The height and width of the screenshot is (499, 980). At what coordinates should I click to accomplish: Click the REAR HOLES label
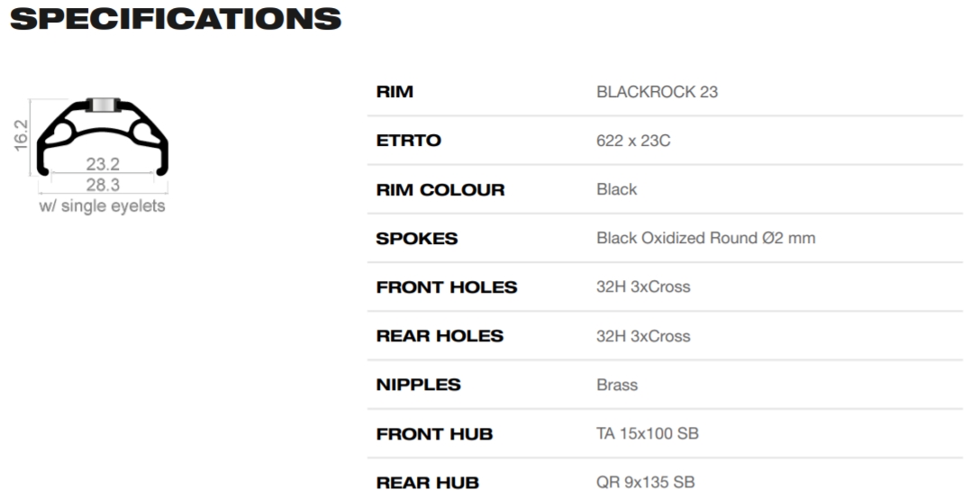tap(440, 336)
